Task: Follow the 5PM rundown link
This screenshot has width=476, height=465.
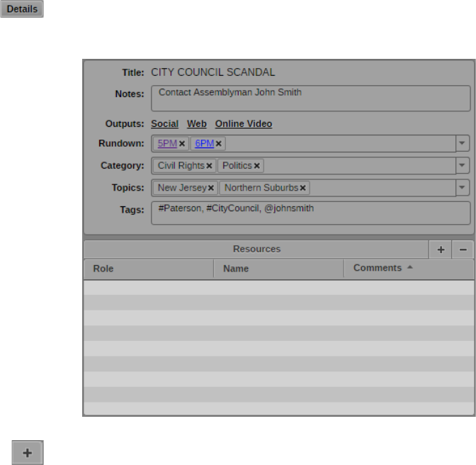Action: 167,143
